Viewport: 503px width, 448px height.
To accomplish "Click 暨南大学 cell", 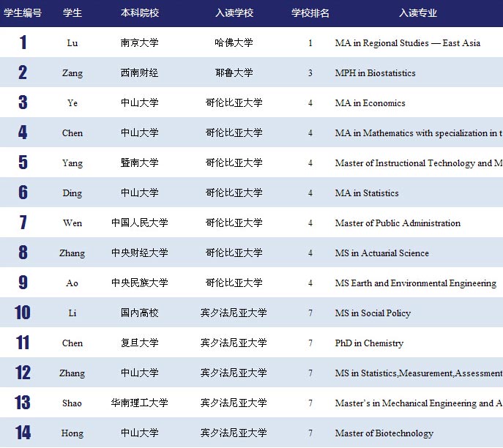I will pos(140,163).
